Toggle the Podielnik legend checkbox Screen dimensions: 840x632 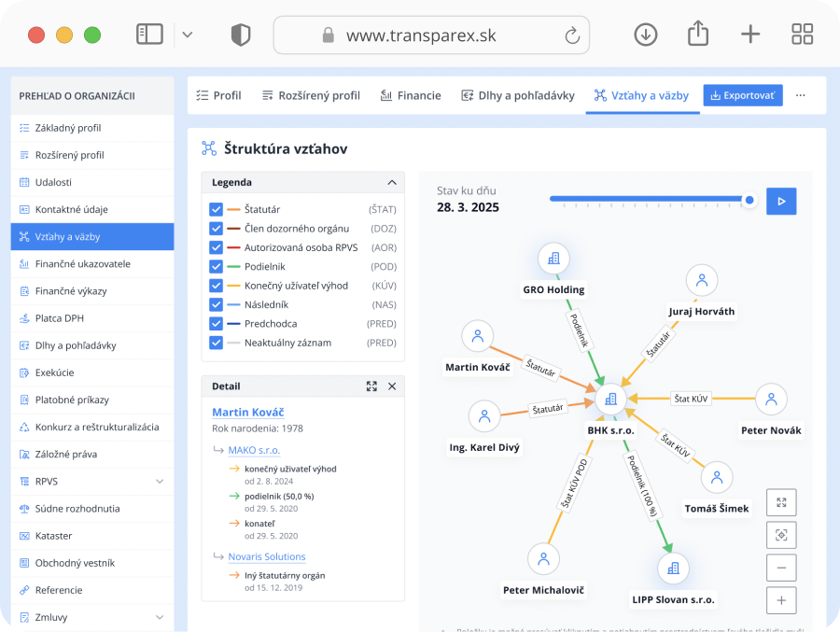217,266
